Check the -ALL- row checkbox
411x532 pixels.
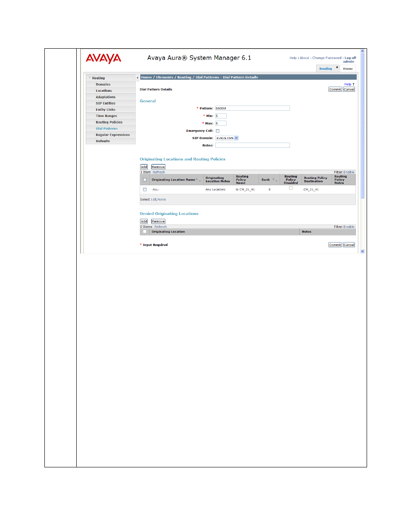[145, 190]
